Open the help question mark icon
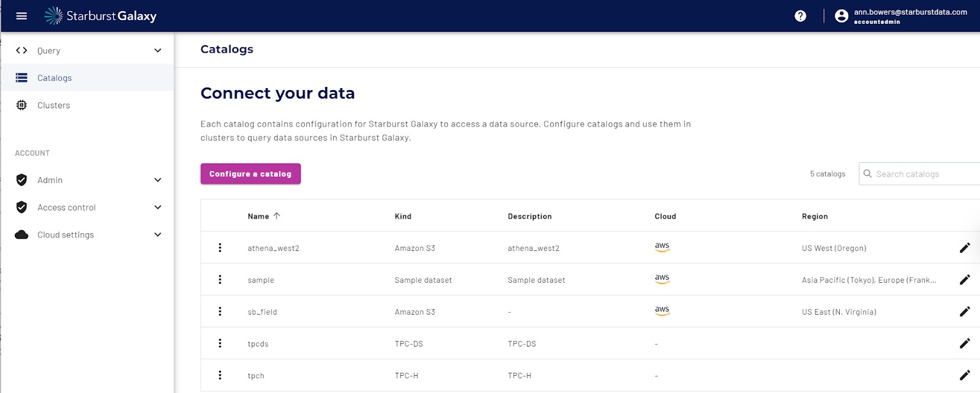 pos(801,16)
